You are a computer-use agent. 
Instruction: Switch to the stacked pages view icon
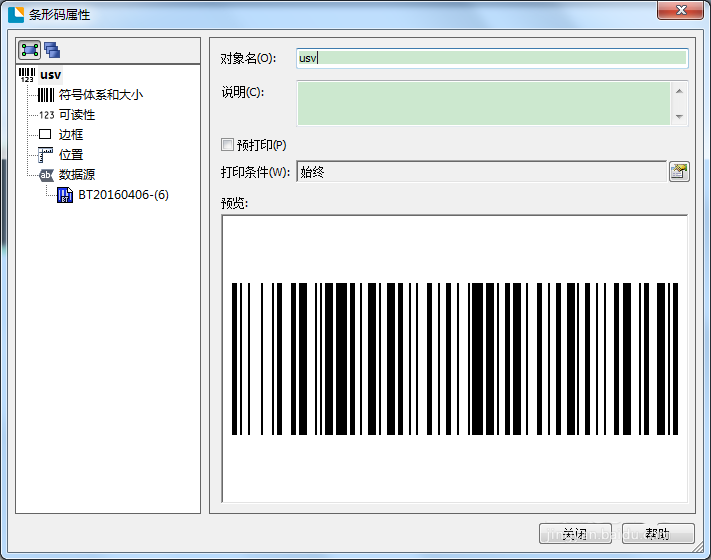click(x=52, y=50)
